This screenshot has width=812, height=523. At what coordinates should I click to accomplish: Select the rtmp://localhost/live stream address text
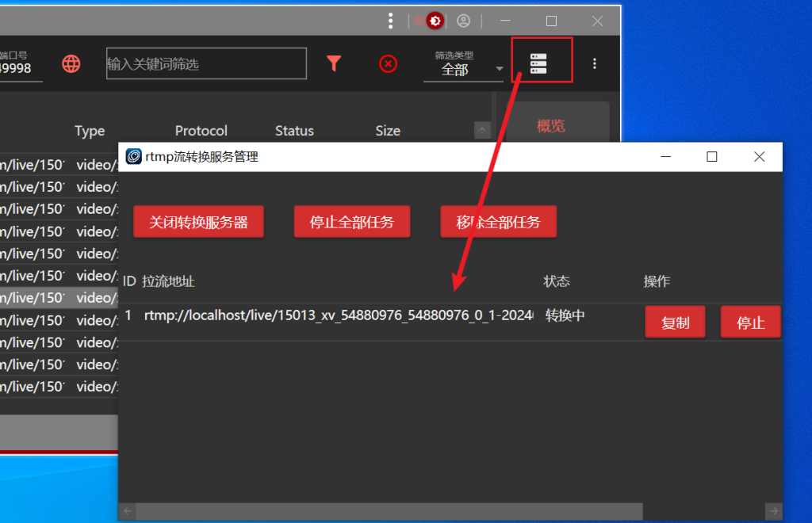pos(339,315)
